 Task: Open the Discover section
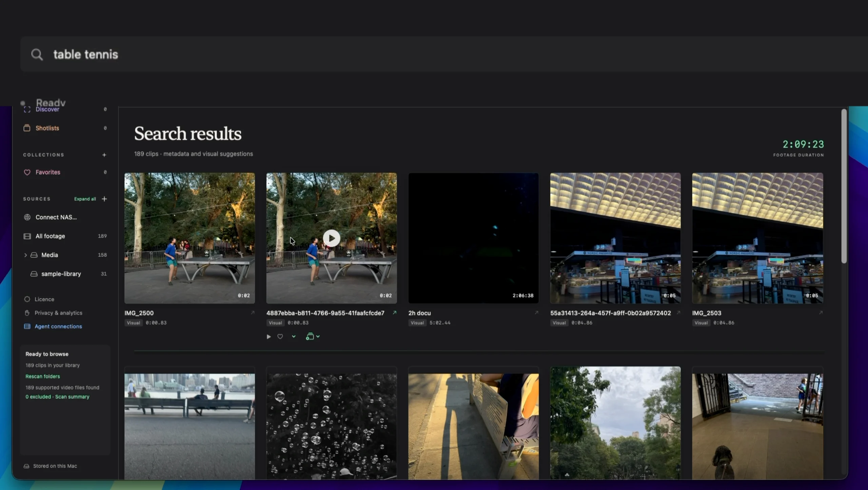[47, 109]
